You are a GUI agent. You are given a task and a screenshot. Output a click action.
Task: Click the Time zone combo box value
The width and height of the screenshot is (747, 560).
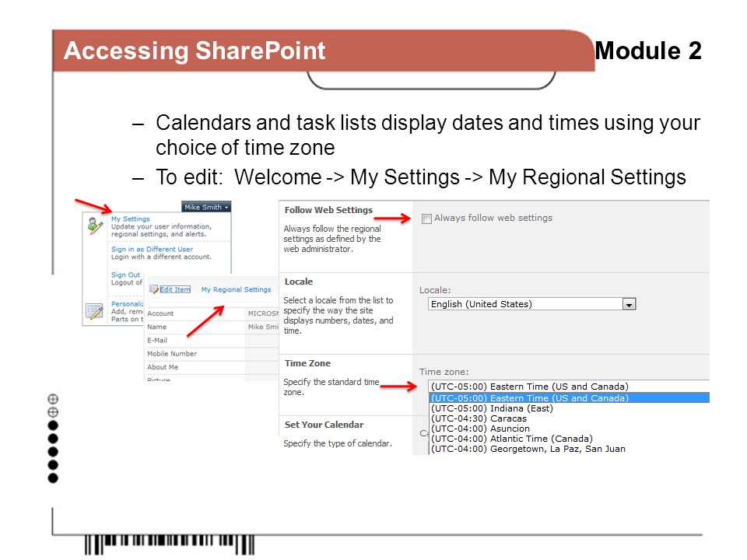point(569,387)
